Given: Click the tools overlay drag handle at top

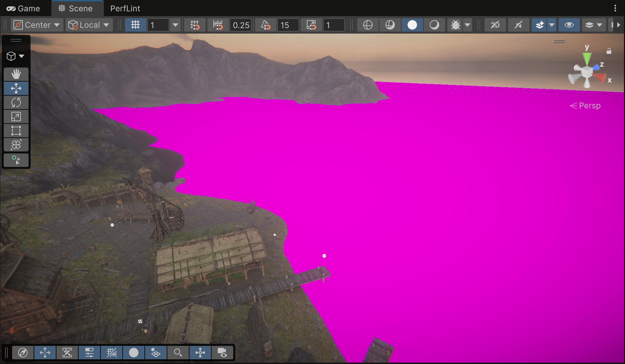Looking at the screenshot, I should coord(16,40).
